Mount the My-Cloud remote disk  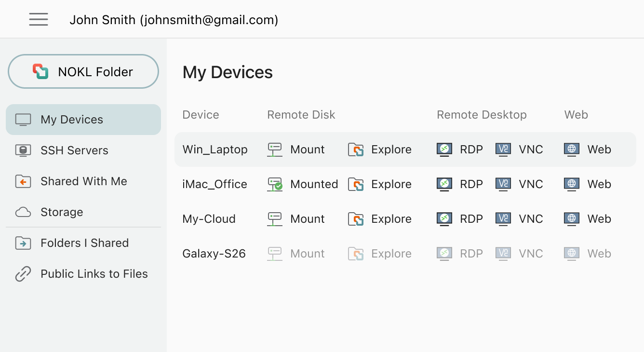tap(308, 219)
